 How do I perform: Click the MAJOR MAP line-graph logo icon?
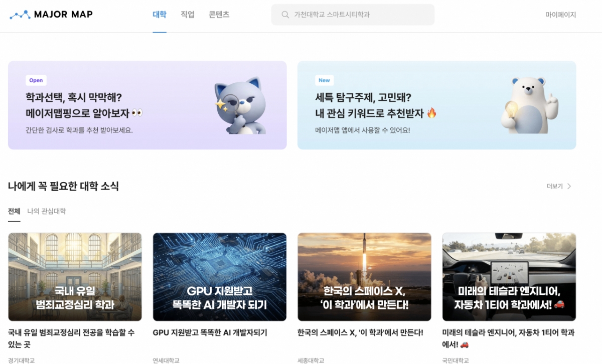tap(20, 14)
